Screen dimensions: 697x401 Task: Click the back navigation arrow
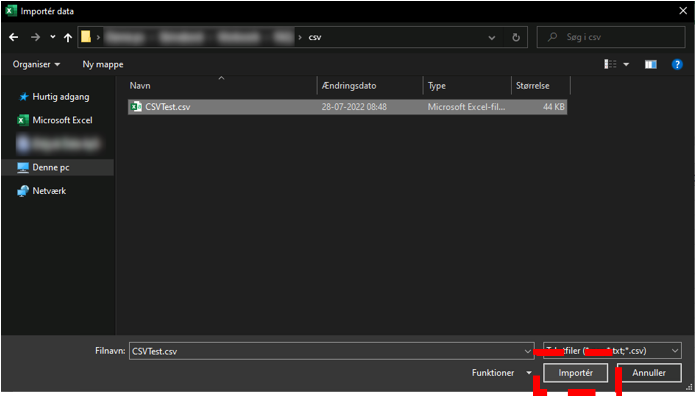[14, 37]
